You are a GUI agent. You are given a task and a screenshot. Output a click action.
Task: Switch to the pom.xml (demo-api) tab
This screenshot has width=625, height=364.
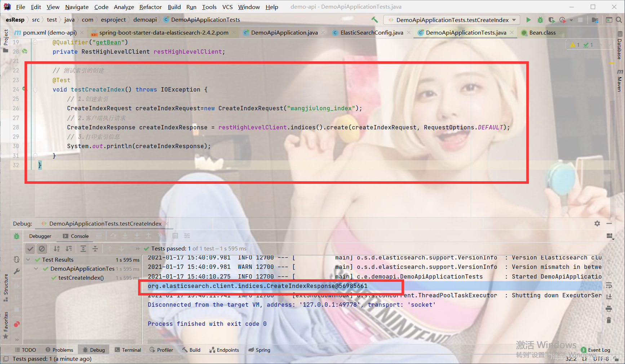(50, 33)
